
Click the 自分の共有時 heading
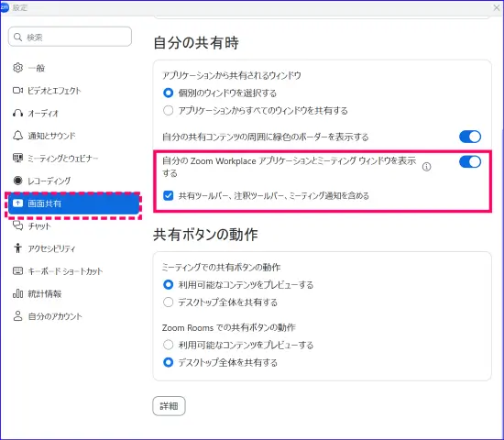pyautogui.click(x=196, y=43)
